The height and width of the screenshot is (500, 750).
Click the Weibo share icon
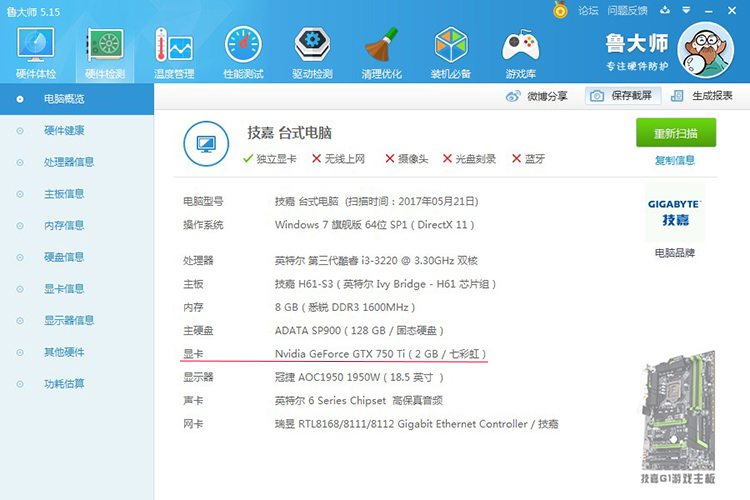[513, 96]
